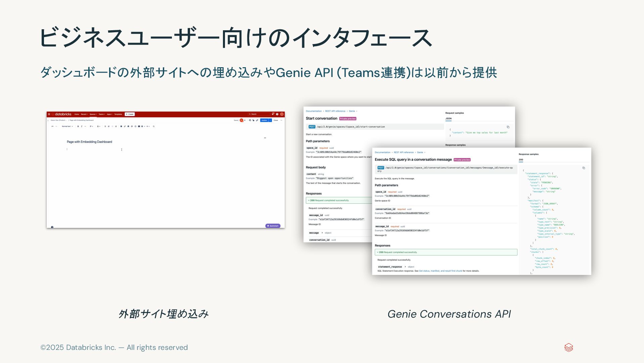The height and width of the screenshot is (363, 644).
Task: Click the layouts icon in the toolbar
Action: pos(139,126)
